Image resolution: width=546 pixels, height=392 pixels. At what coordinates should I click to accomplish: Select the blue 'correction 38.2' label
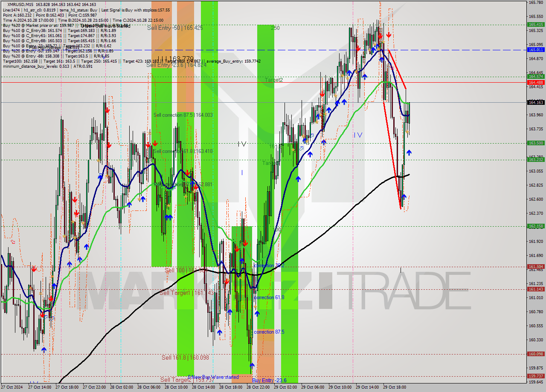click(x=269, y=265)
